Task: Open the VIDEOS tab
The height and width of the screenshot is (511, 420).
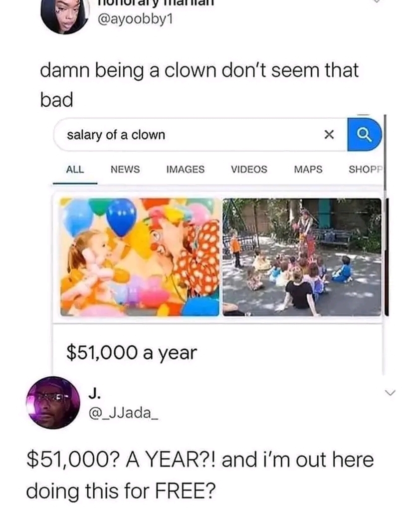Action: (249, 170)
